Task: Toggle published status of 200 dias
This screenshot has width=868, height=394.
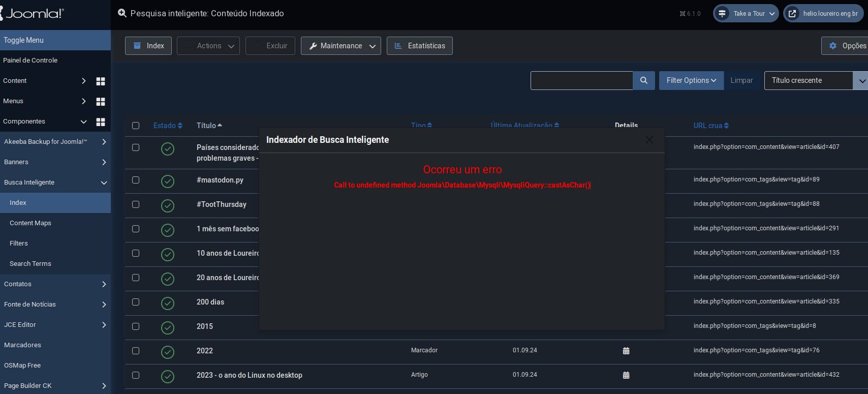Action: coord(168,303)
